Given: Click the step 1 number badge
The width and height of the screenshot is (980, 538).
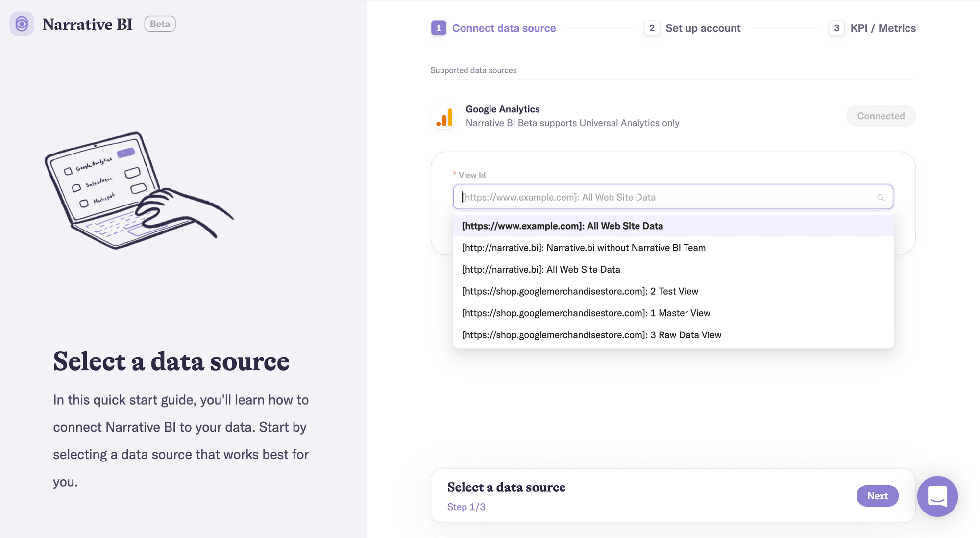Looking at the screenshot, I should pyautogui.click(x=439, y=28).
